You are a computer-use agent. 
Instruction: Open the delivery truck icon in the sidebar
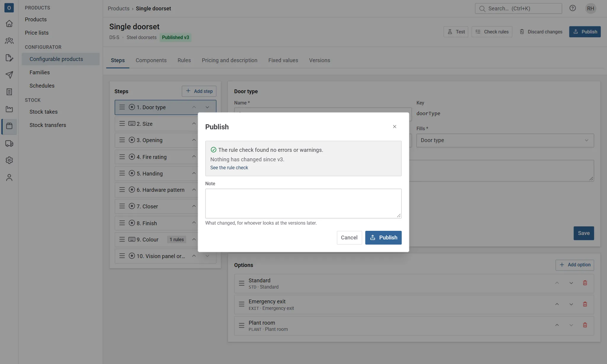9,144
